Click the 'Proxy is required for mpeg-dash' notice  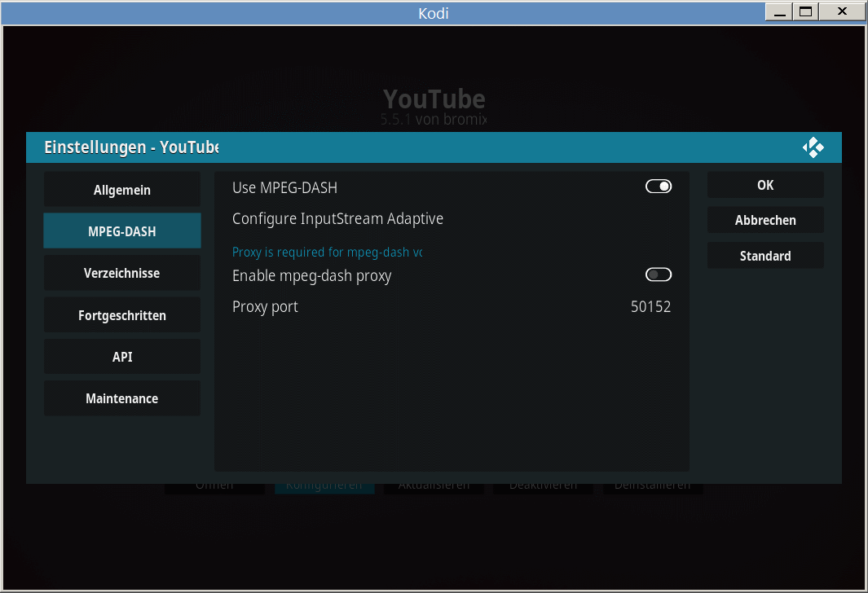click(327, 253)
